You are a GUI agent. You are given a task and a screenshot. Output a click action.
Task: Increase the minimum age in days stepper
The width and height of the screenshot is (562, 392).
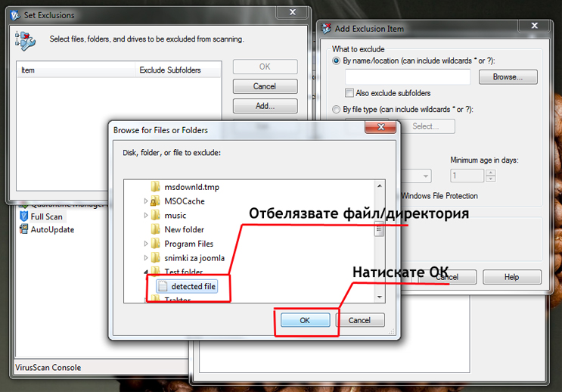point(491,173)
